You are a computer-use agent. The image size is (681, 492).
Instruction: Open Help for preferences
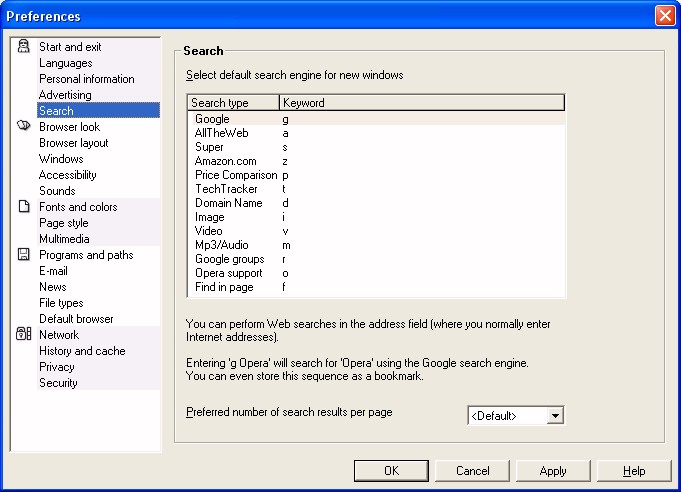click(x=634, y=471)
